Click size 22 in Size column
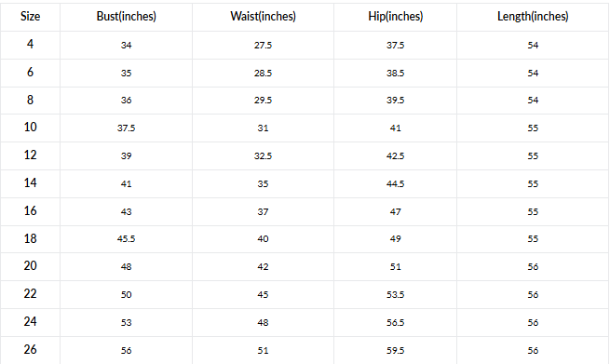The image size is (610, 364). [x=31, y=293]
